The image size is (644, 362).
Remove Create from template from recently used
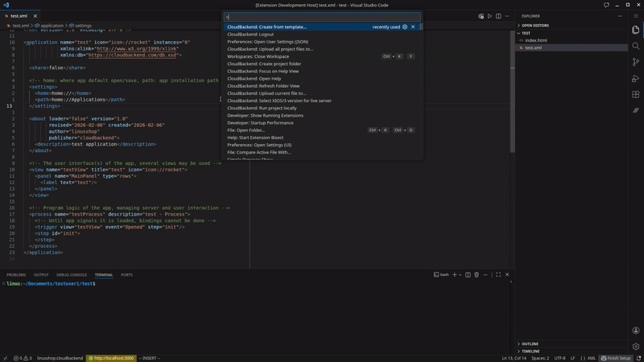[x=413, y=27]
